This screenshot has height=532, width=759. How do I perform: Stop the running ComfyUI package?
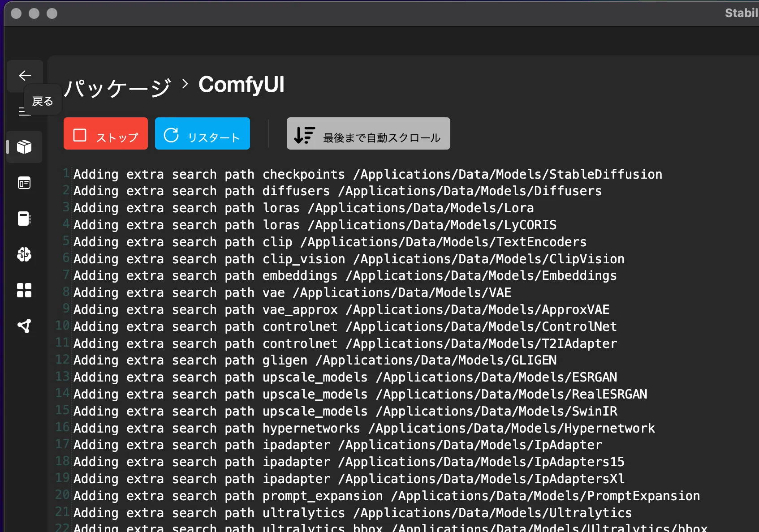pos(106,133)
